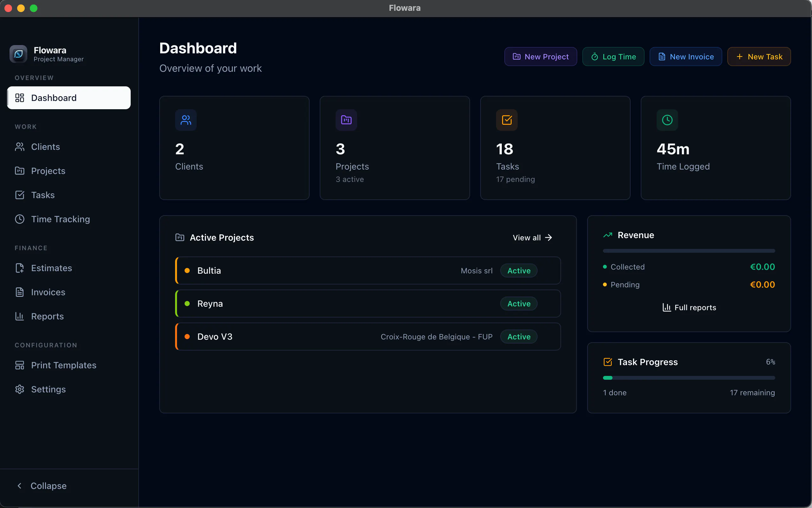Image resolution: width=812 pixels, height=508 pixels.
Task: Click the stopwatch icon in Log Time button
Action: tap(595, 57)
